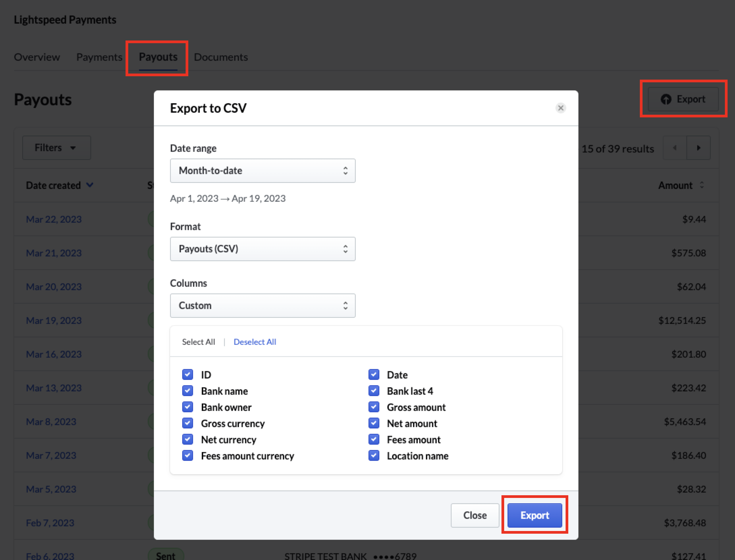
Task: Expand the Columns dropdown set to Custom
Action: point(263,306)
